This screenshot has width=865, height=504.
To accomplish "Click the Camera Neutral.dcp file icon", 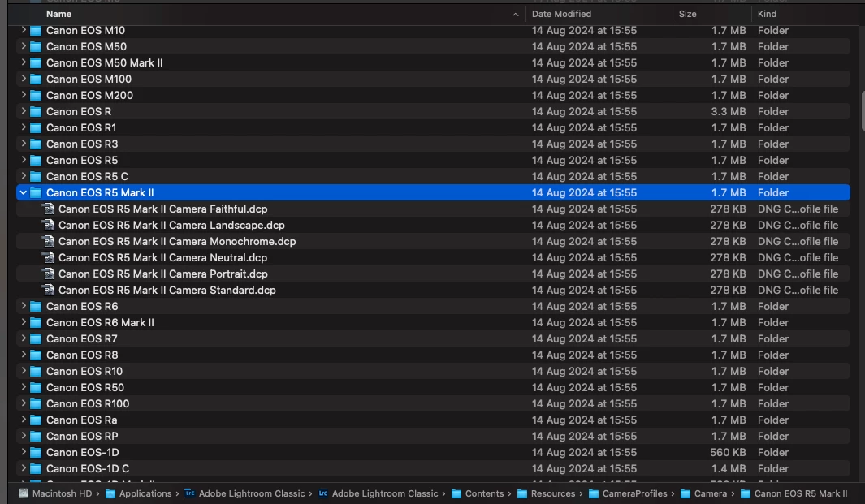I will point(49,257).
